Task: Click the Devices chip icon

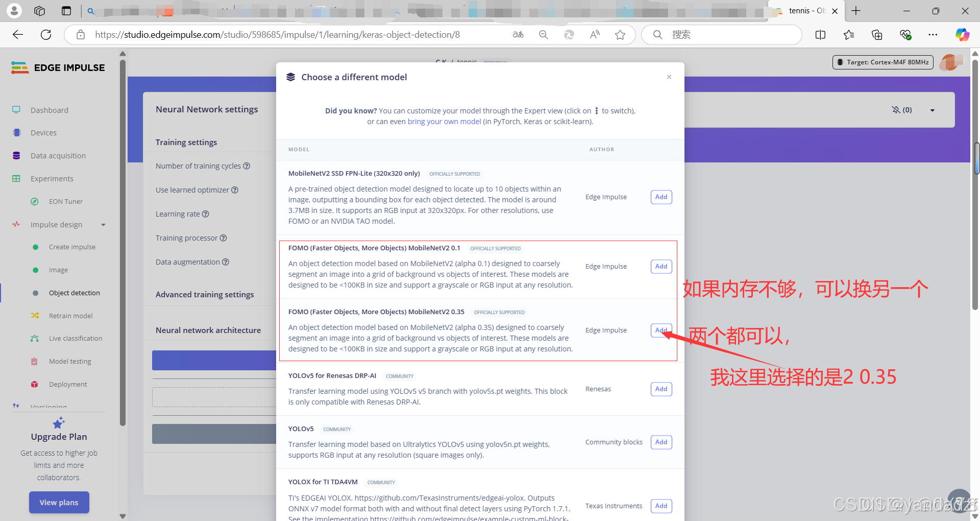Action: coord(16,133)
